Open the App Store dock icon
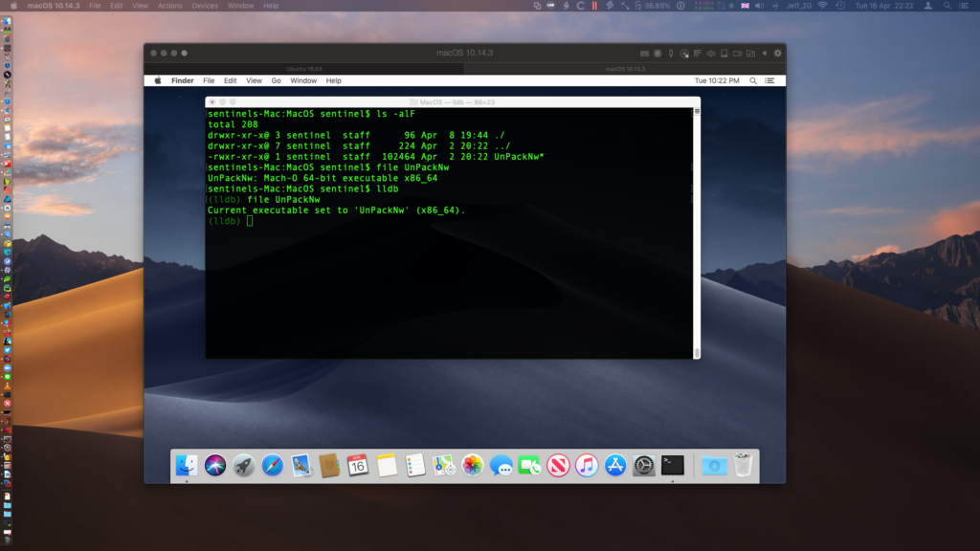 click(x=615, y=466)
